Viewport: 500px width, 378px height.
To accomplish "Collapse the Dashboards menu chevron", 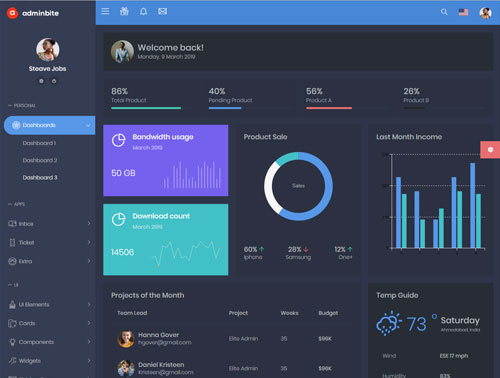I will pyautogui.click(x=88, y=126).
